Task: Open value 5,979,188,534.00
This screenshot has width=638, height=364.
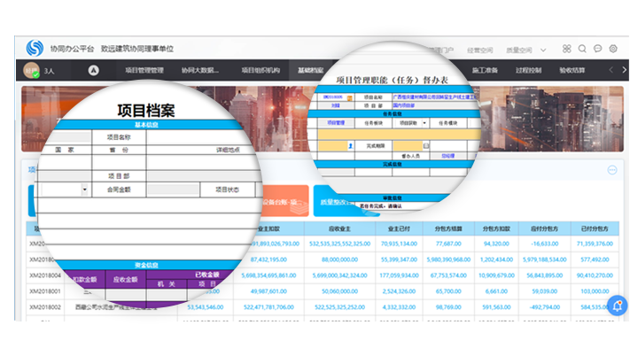Action: click(x=544, y=259)
